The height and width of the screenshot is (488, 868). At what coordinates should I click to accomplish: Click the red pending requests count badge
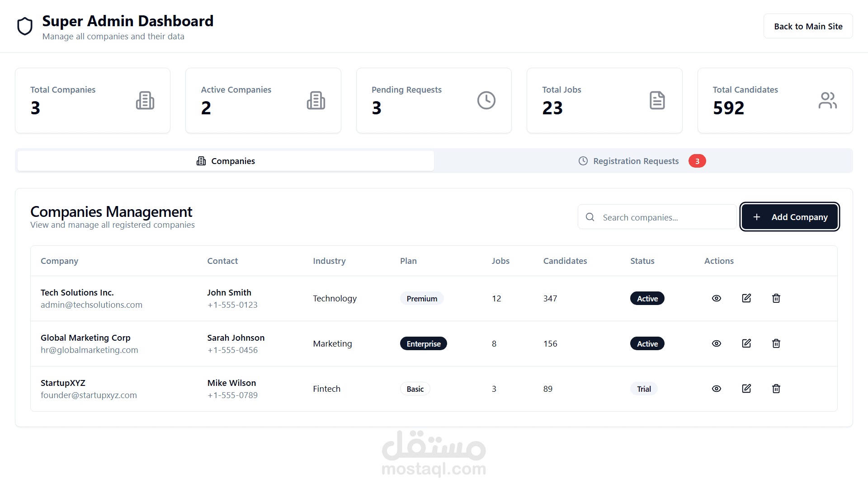(697, 161)
